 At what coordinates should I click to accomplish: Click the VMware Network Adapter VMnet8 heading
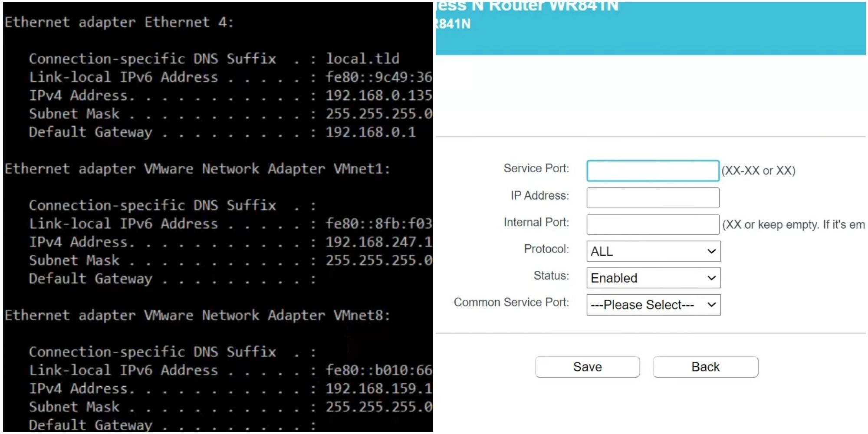pos(197,316)
